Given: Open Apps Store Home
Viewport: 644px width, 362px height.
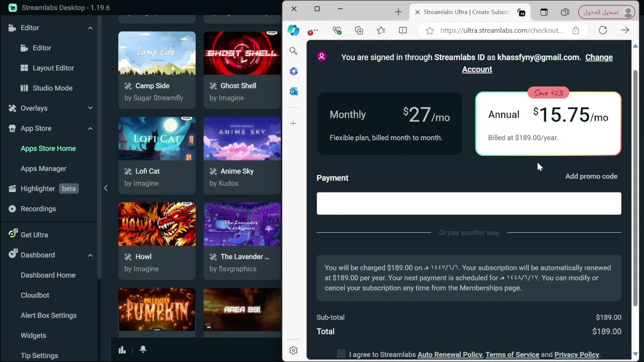Looking at the screenshot, I should (x=48, y=148).
